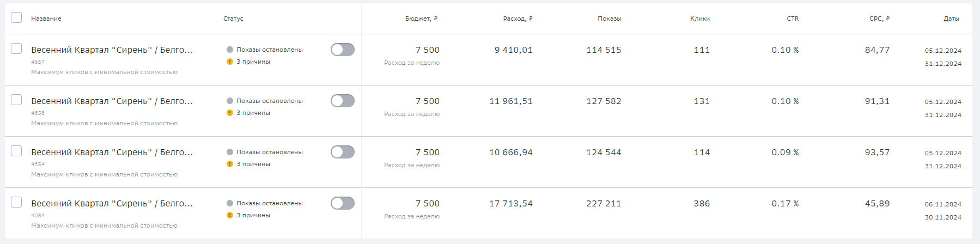Click the yellow warning icon for campaign 4656

230,113
